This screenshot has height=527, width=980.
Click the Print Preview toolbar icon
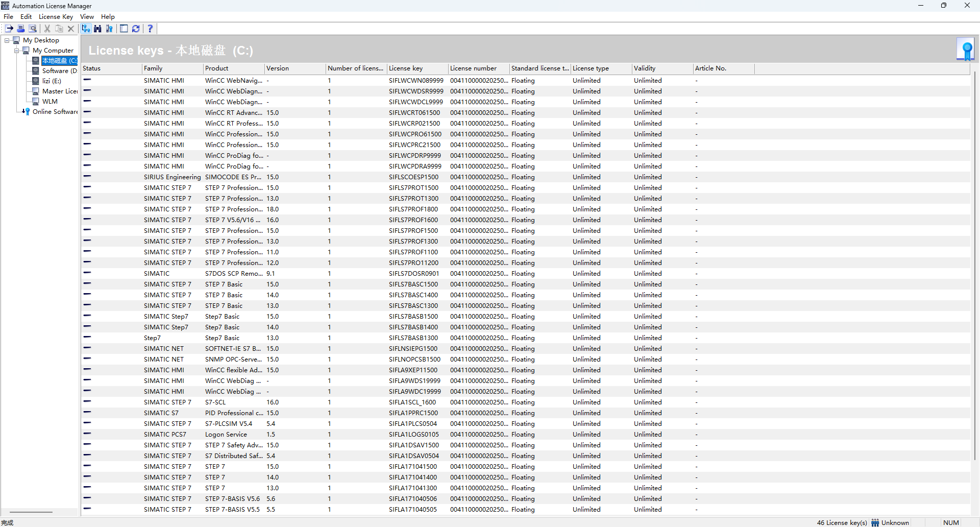tap(32, 29)
